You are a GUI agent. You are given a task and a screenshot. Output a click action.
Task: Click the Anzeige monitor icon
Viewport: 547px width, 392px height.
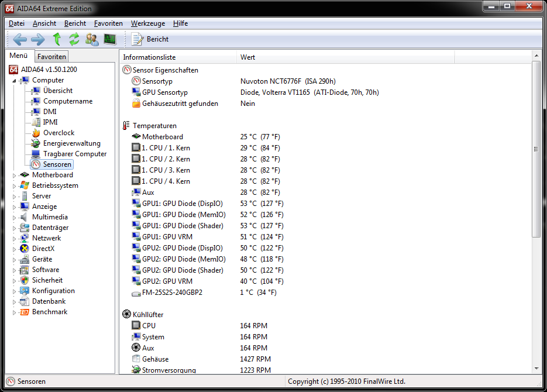click(25, 207)
